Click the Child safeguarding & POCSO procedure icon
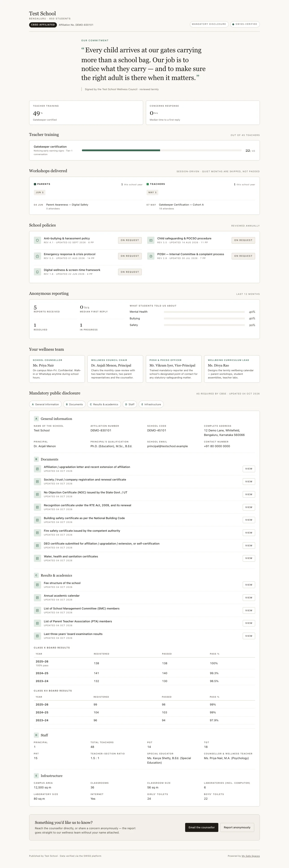 (151, 240)
